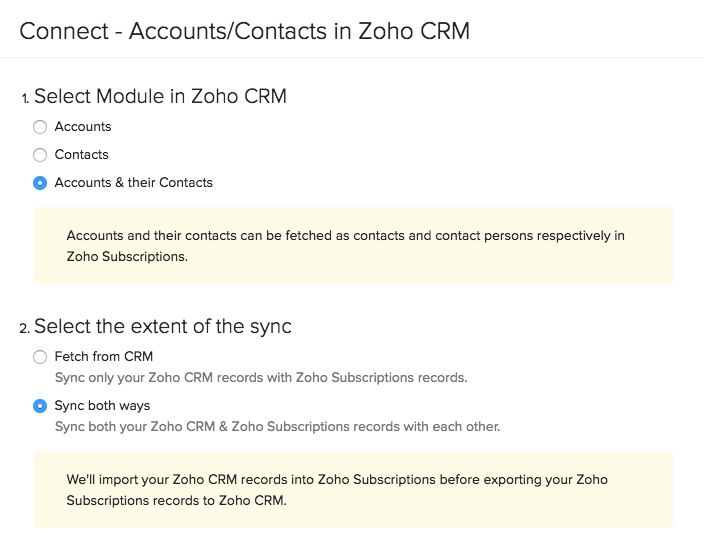Click the "Accounts" option label text

click(83, 127)
